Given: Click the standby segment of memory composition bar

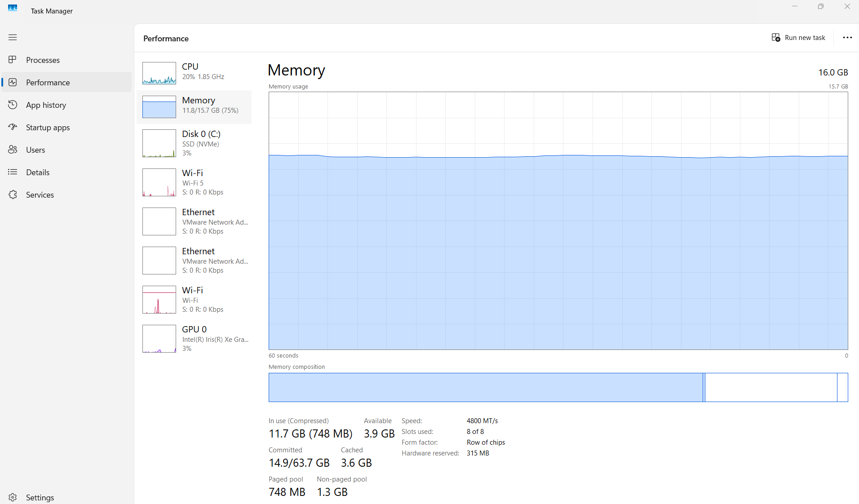Looking at the screenshot, I should click(771, 387).
